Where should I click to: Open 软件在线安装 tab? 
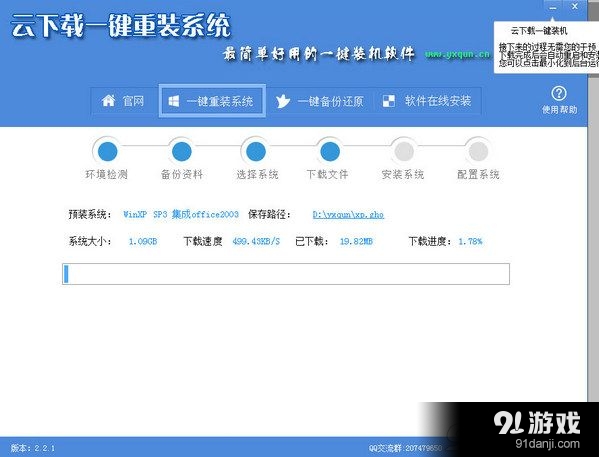(x=427, y=101)
